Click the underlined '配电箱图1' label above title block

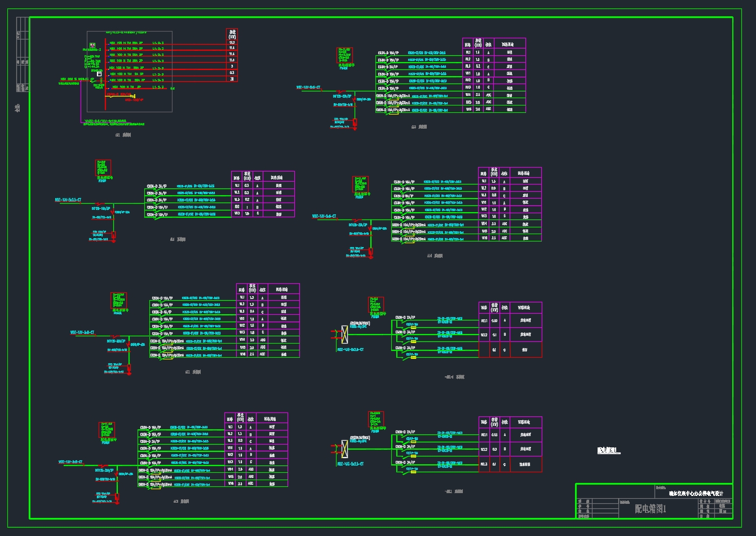tap(608, 450)
